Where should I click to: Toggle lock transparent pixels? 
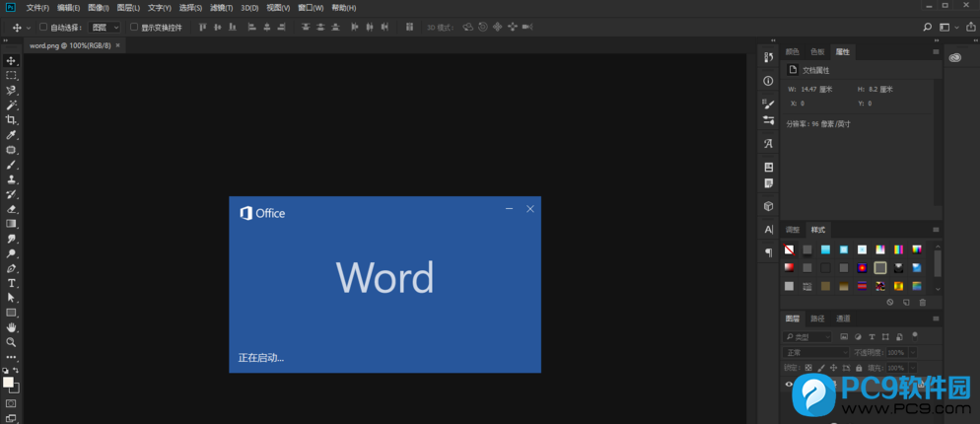pos(808,368)
